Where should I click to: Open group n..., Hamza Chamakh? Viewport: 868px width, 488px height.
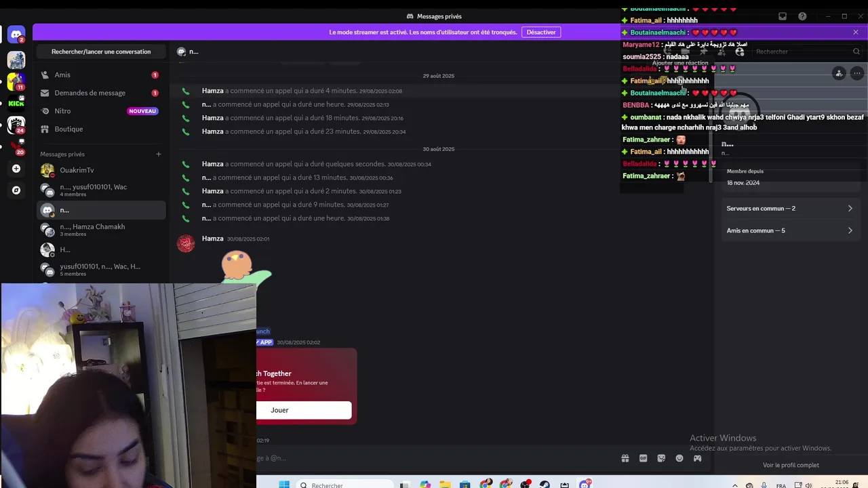pos(101,230)
